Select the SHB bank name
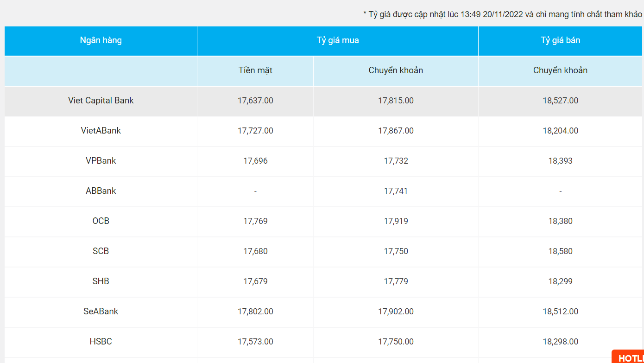This screenshot has height=363, width=644. (101, 281)
